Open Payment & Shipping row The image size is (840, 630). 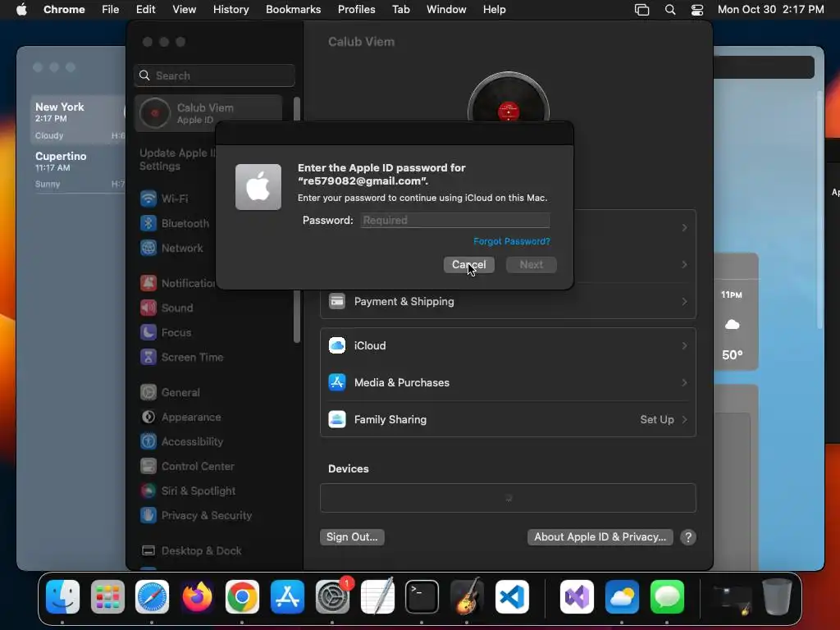tap(508, 302)
